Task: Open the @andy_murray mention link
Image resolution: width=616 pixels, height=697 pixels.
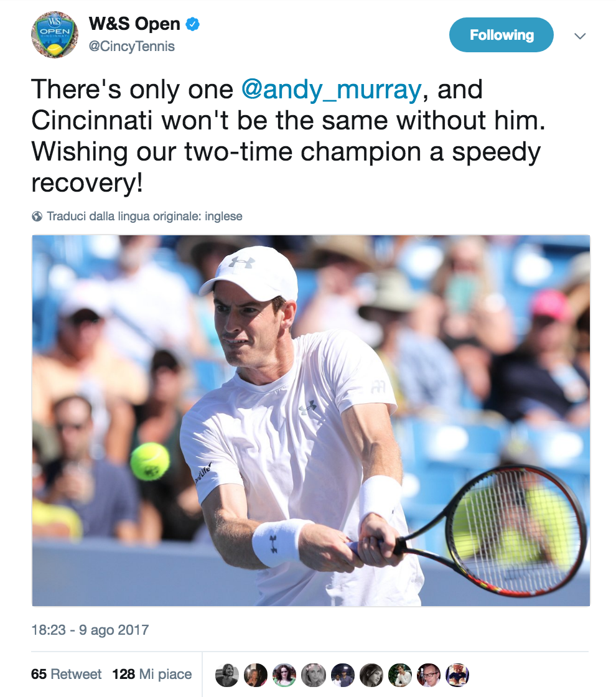Action: [x=331, y=90]
